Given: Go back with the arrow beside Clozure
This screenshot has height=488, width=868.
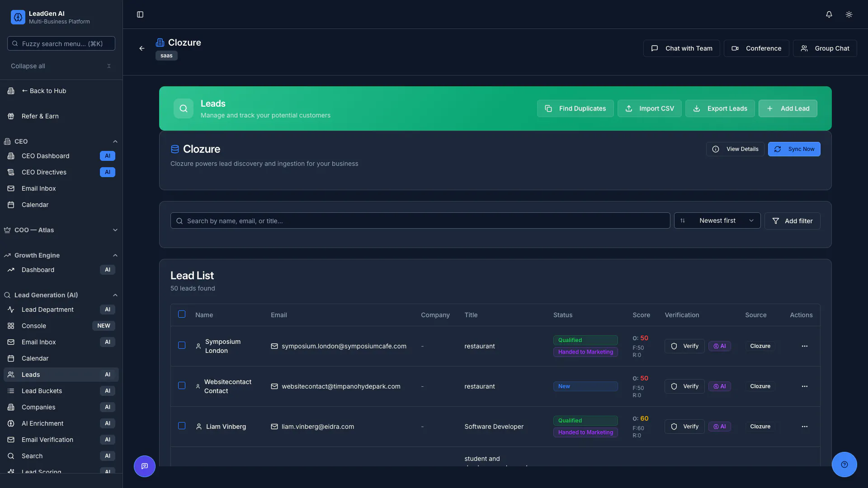Looking at the screenshot, I should 142,48.
